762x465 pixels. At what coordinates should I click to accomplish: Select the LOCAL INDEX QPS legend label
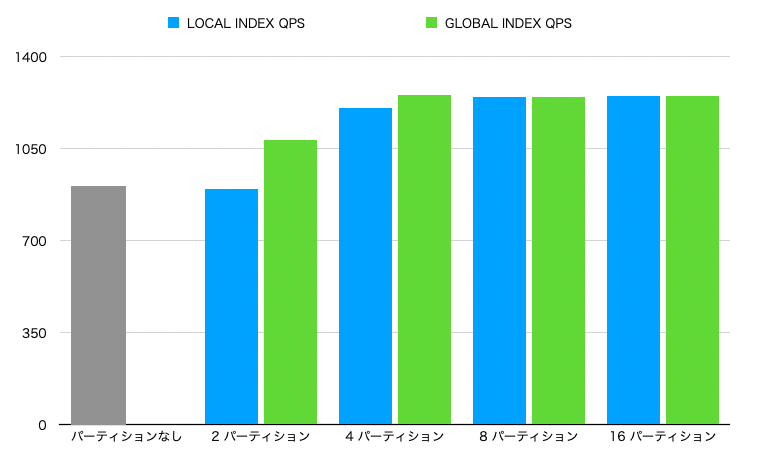tap(246, 23)
